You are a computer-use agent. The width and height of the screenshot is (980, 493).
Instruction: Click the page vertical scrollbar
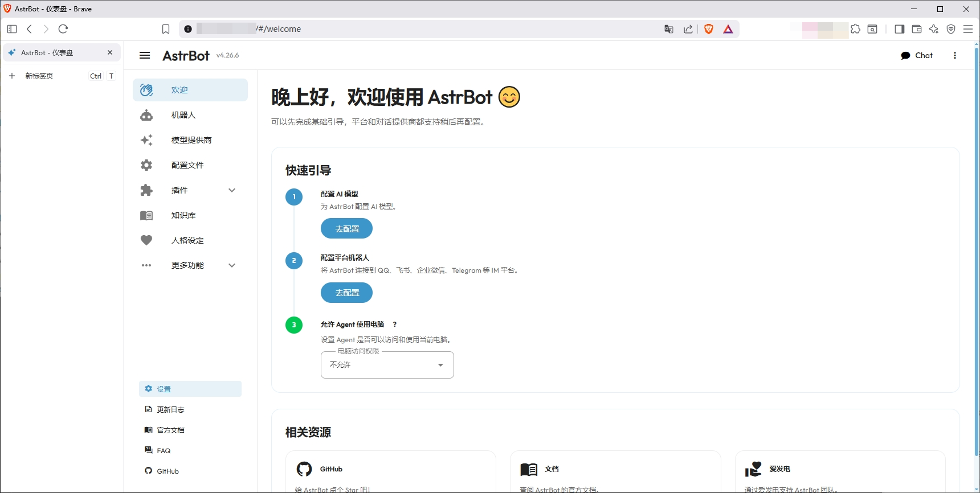point(976,250)
